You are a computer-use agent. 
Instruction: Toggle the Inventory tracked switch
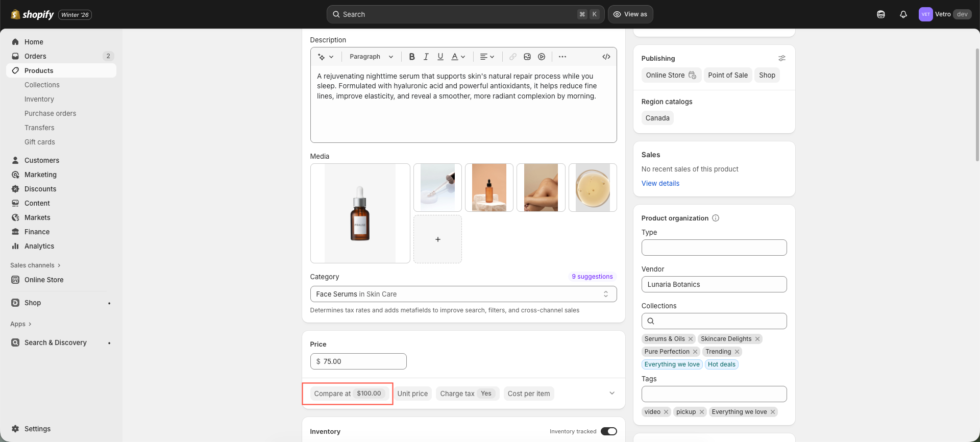(608, 431)
